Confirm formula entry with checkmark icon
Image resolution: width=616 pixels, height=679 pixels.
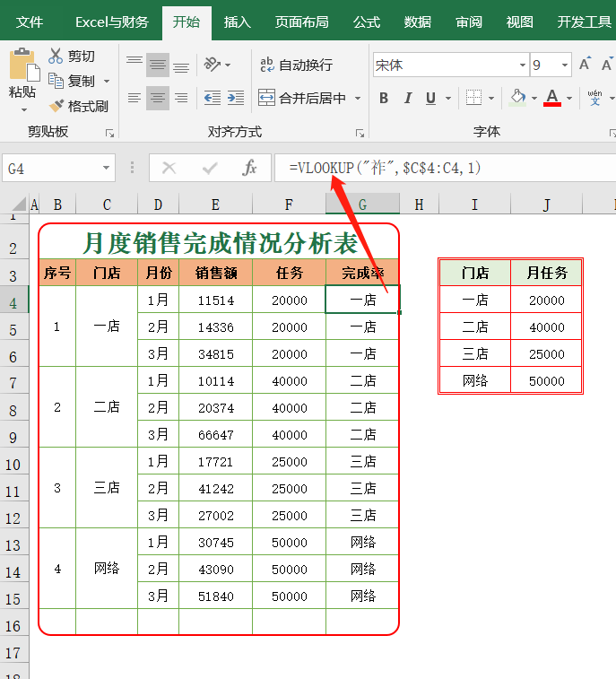point(210,168)
